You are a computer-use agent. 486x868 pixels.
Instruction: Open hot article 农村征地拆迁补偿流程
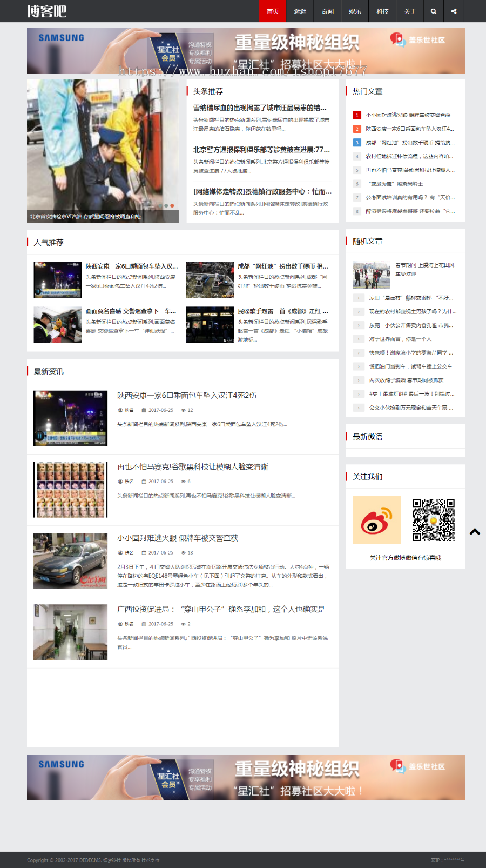pos(409,156)
